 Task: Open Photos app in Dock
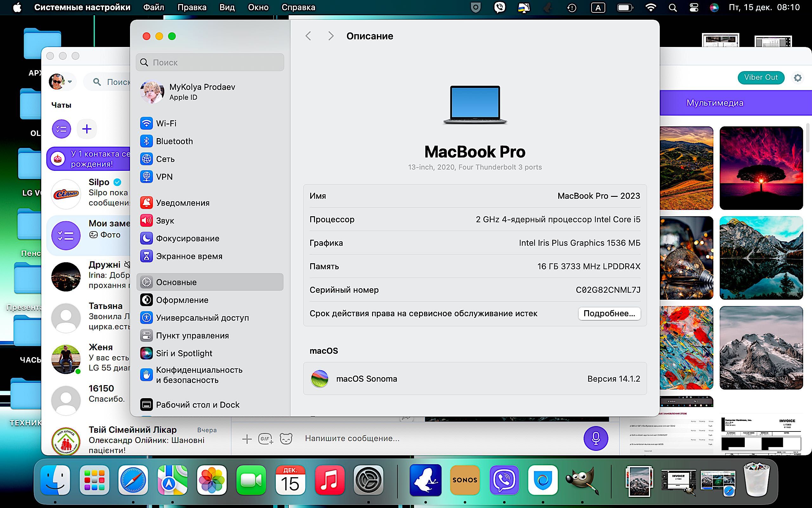[x=212, y=480]
